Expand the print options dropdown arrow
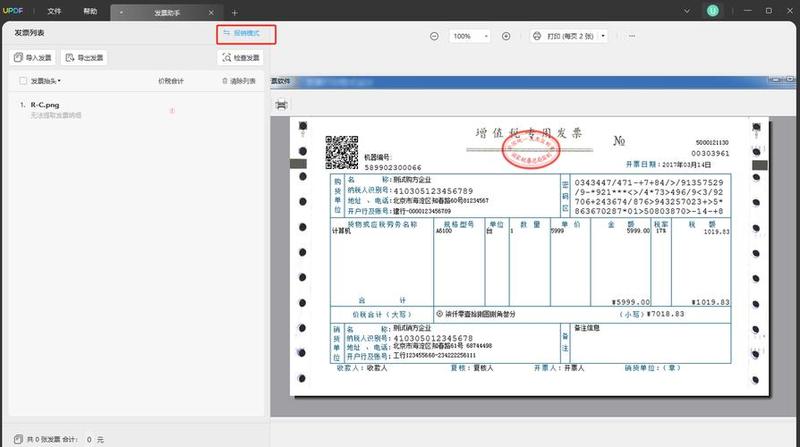The height and width of the screenshot is (447, 800). pyautogui.click(x=603, y=36)
